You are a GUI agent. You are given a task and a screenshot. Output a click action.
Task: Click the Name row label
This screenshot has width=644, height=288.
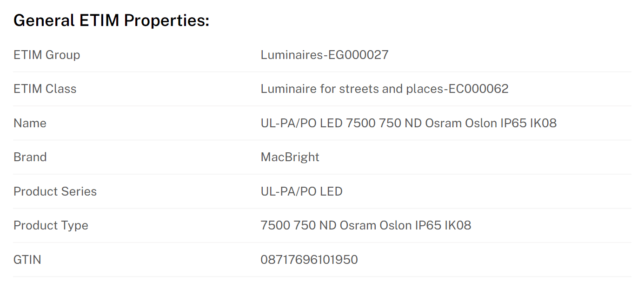[30, 123]
